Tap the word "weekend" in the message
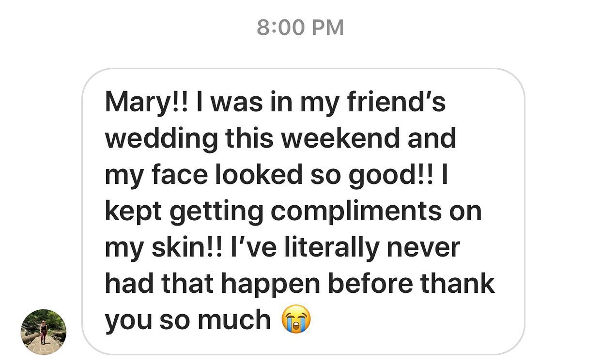Image resolution: width=601 pixels, height=364 pixels. coord(340,138)
